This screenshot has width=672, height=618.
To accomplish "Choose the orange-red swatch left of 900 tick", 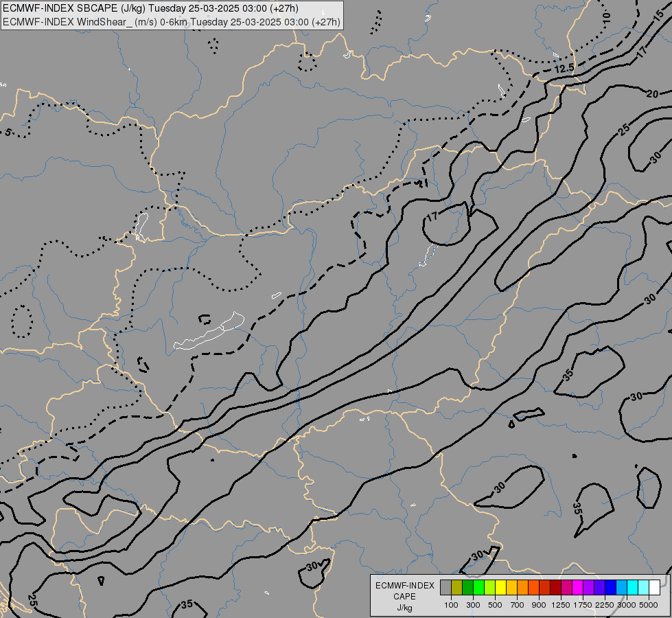I will pyautogui.click(x=533, y=588).
